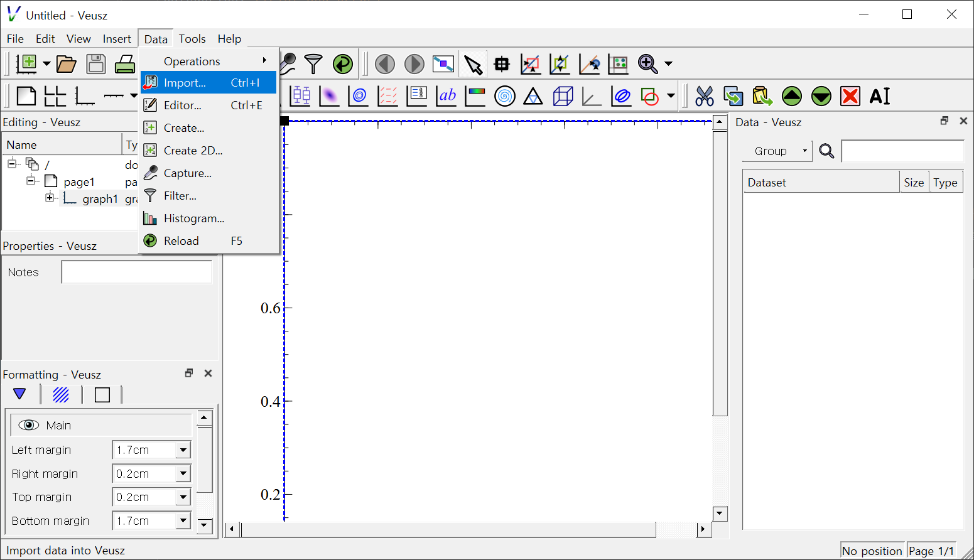Toggle the Main eye visibility icon

point(29,425)
